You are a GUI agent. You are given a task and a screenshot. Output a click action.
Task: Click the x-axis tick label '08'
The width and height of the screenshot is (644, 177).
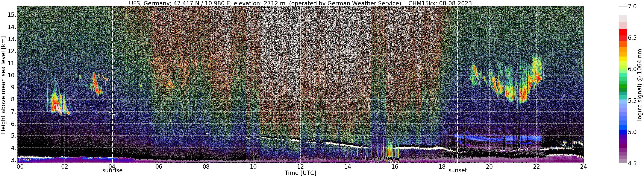point(206,166)
